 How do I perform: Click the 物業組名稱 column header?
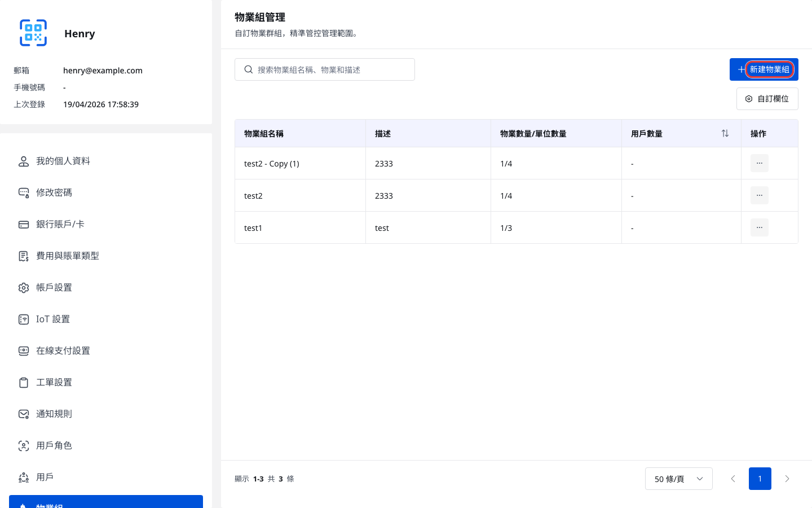coord(300,133)
